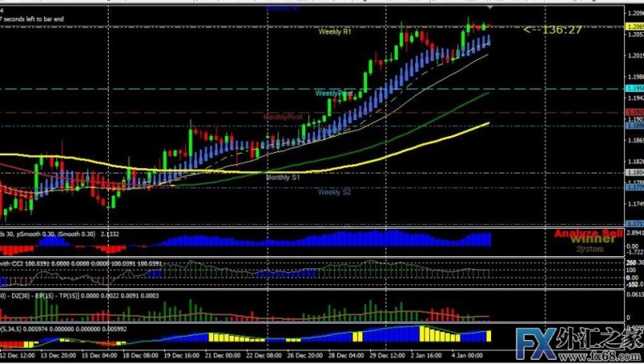
Task: Click the 29 Dec 12:00 time marker
Action: point(386,355)
